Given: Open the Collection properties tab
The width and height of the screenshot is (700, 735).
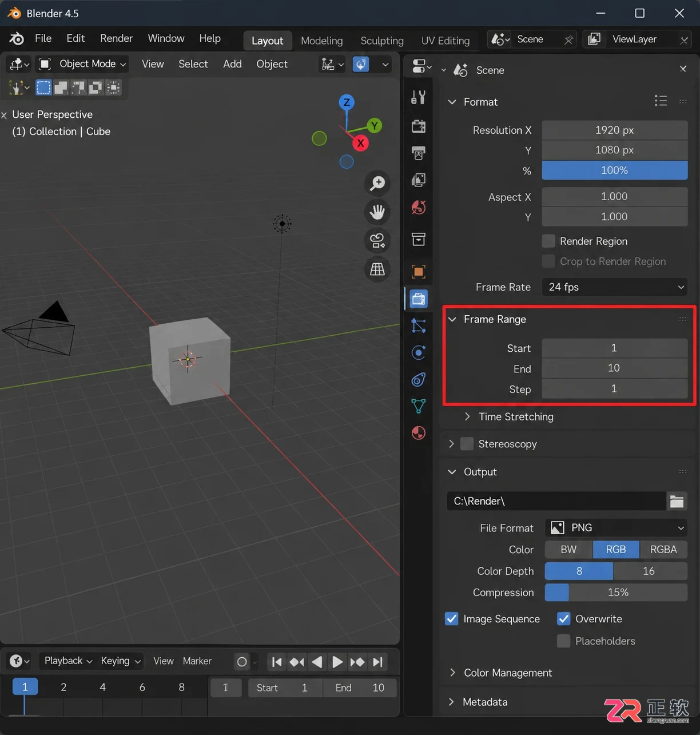Looking at the screenshot, I should tap(419, 239).
